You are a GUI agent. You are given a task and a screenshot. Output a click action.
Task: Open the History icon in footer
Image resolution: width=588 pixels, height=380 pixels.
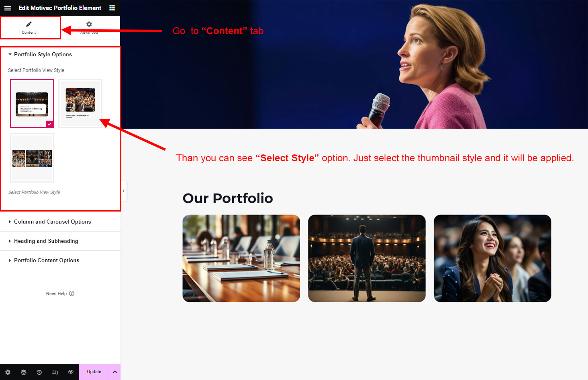click(x=39, y=372)
